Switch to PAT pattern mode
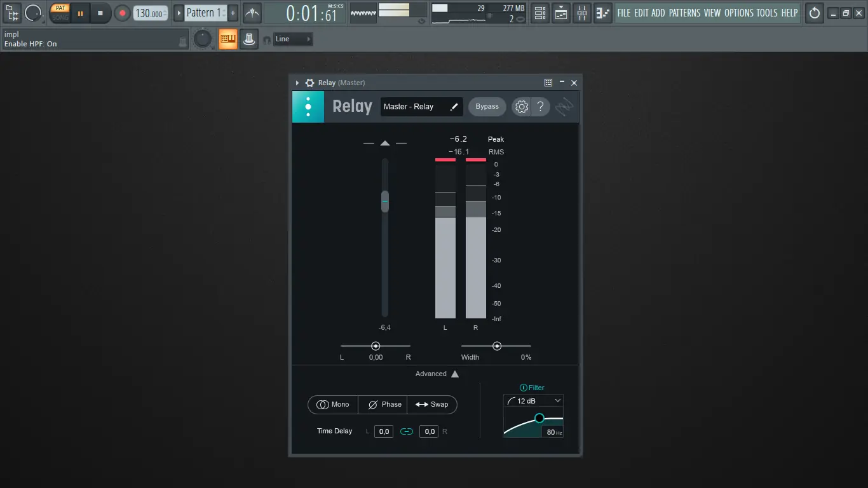The height and width of the screenshot is (488, 868). [60, 8]
